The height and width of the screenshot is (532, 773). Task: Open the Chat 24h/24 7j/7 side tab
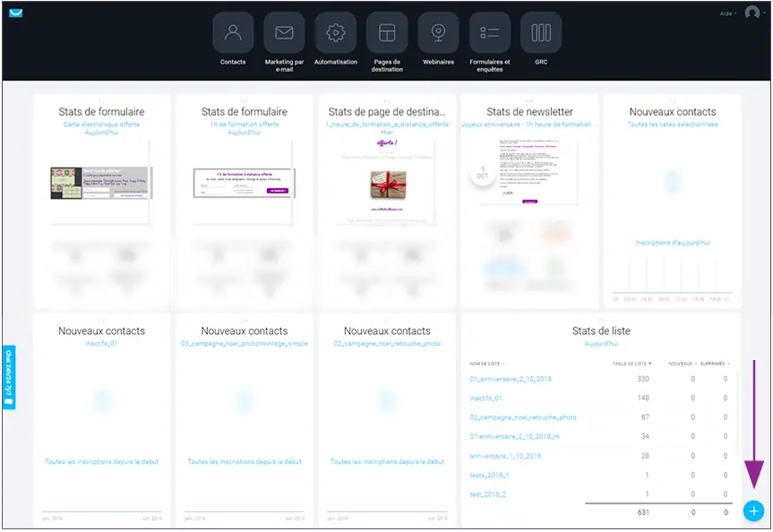9,377
